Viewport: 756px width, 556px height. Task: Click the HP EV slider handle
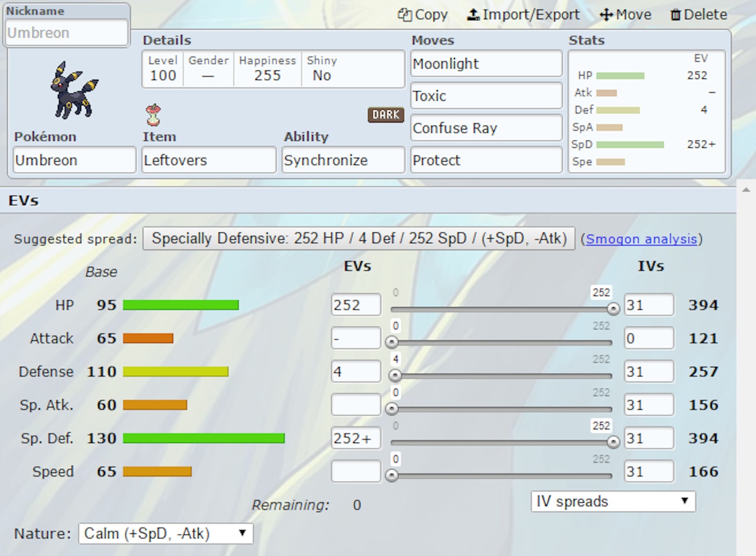point(613,309)
